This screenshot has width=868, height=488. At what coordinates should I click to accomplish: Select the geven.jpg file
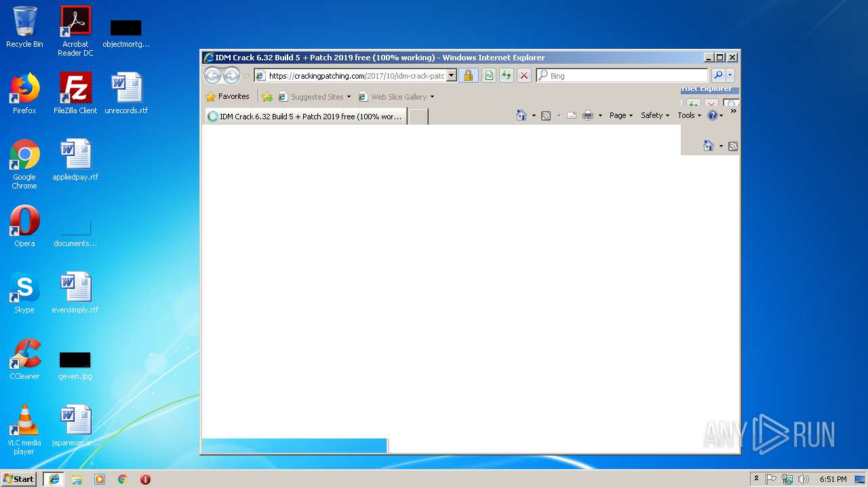[75, 366]
